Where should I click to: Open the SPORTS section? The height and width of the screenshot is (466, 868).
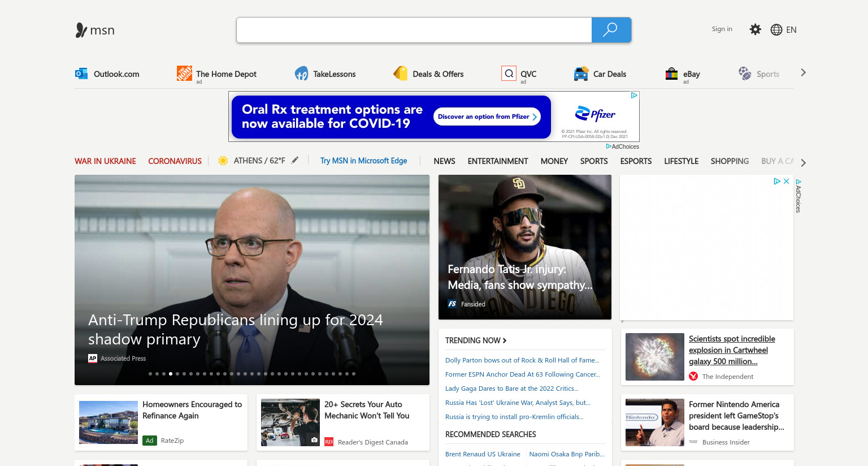(x=594, y=161)
